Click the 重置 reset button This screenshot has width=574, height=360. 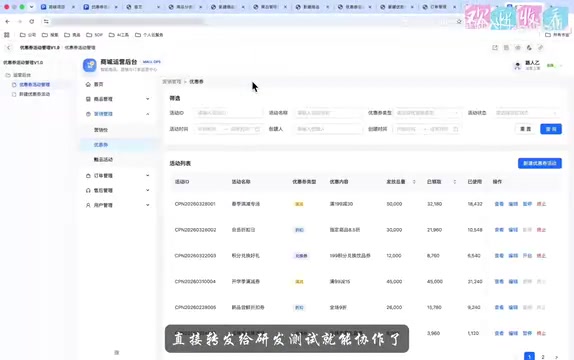point(526,129)
